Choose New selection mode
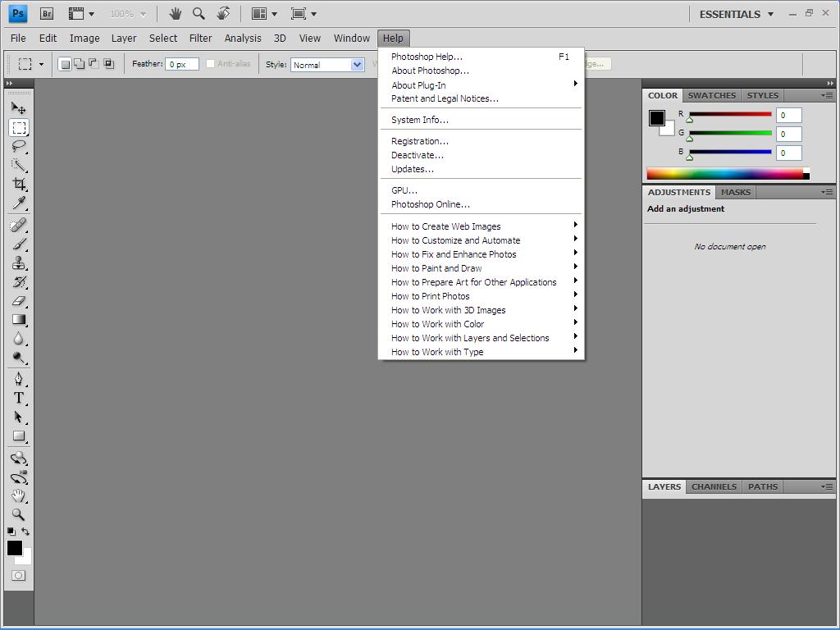The height and width of the screenshot is (630, 840). pyautogui.click(x=65, y=64)
